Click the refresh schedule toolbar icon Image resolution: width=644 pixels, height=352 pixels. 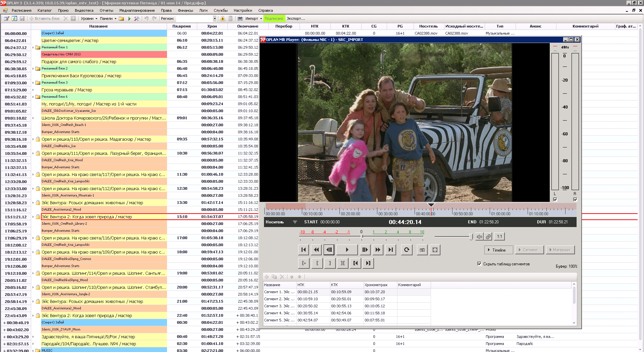[x=14, y=18]
